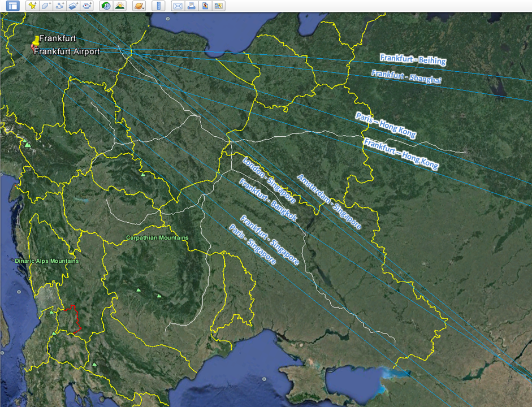Viewport: 532px width, 407px height.
Task: Add an image overlay
Action: pos(73,6)
